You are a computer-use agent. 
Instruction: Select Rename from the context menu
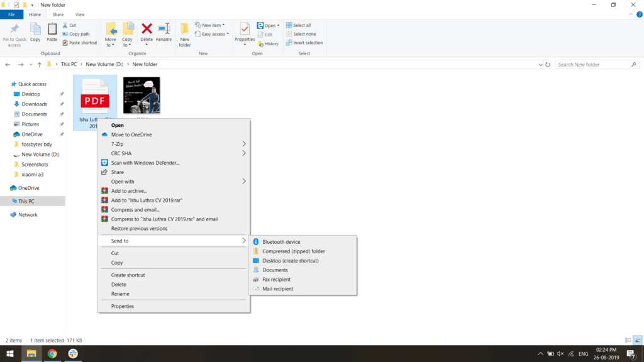pyautogui.click(x=120, y=294)
